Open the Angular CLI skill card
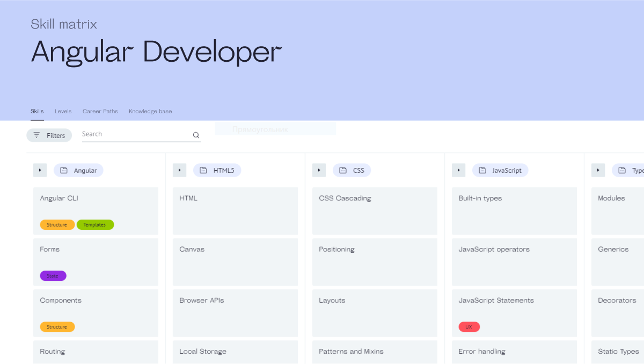The height and width of the screenshot is (364, 644). coord(96,211)
